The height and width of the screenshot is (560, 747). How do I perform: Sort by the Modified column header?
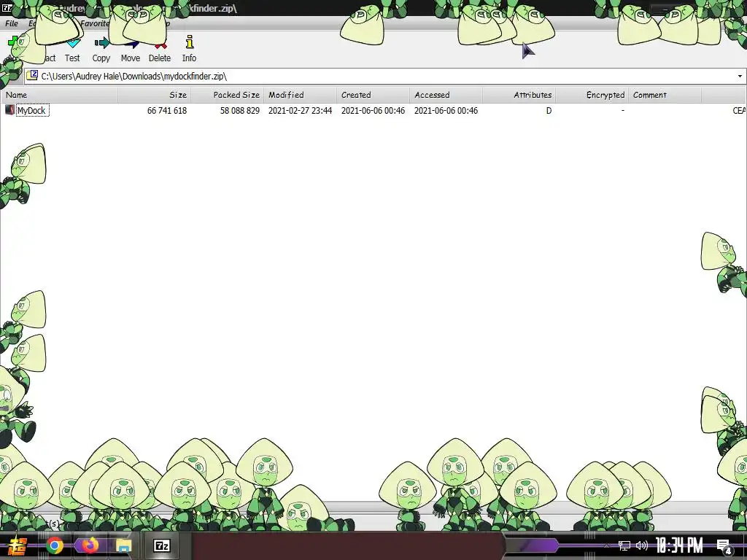300,95
